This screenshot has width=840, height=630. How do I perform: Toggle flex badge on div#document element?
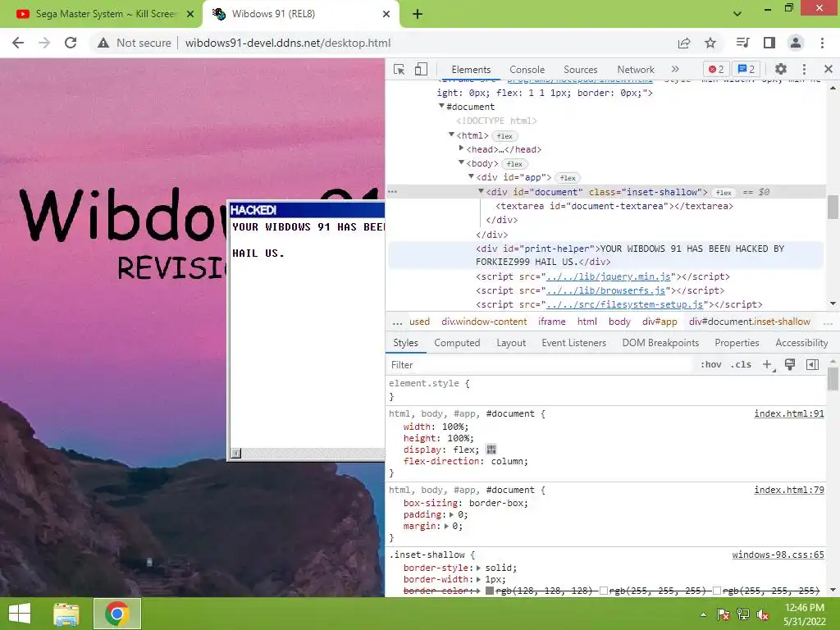[x=724, y=192]
